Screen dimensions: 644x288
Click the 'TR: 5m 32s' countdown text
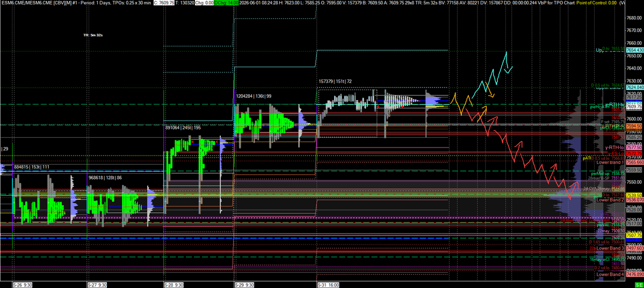(x=93, y=35)
